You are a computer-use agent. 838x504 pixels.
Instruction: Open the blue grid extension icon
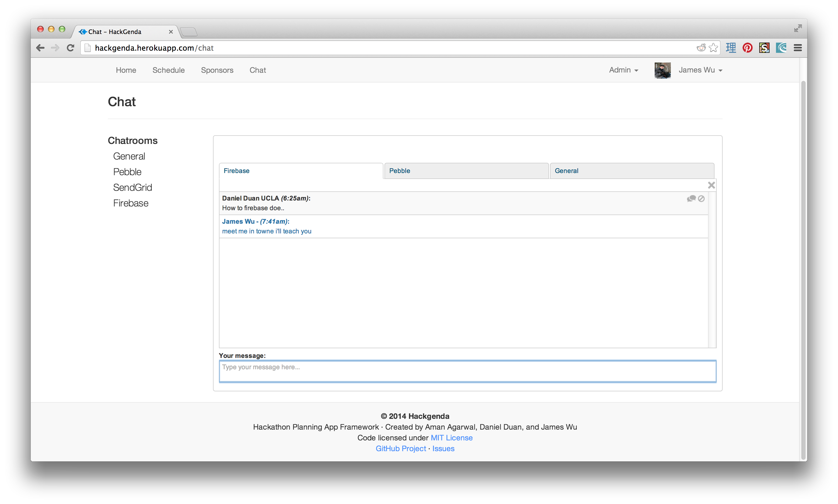[x=730, y=48]
